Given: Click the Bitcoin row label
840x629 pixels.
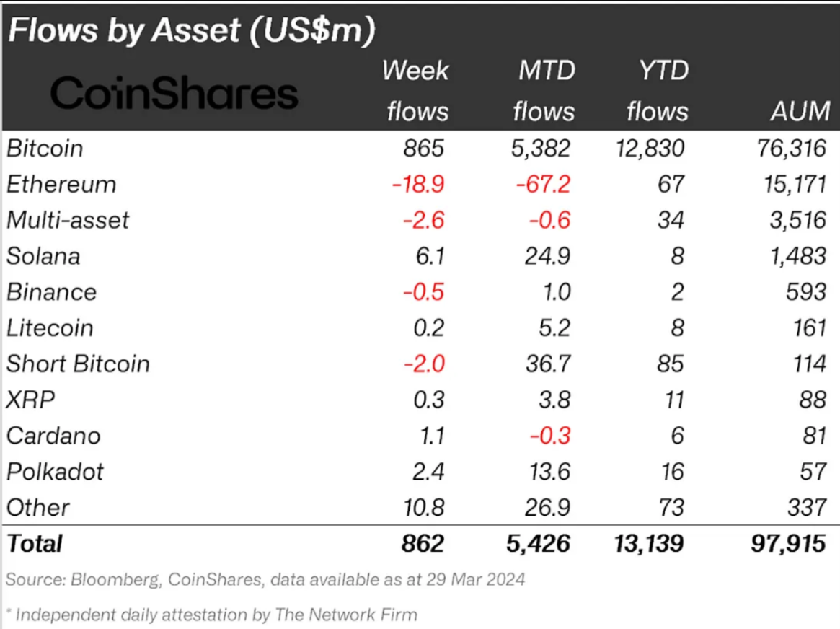Looking at the screenshot, I should (x=45, y=149).
